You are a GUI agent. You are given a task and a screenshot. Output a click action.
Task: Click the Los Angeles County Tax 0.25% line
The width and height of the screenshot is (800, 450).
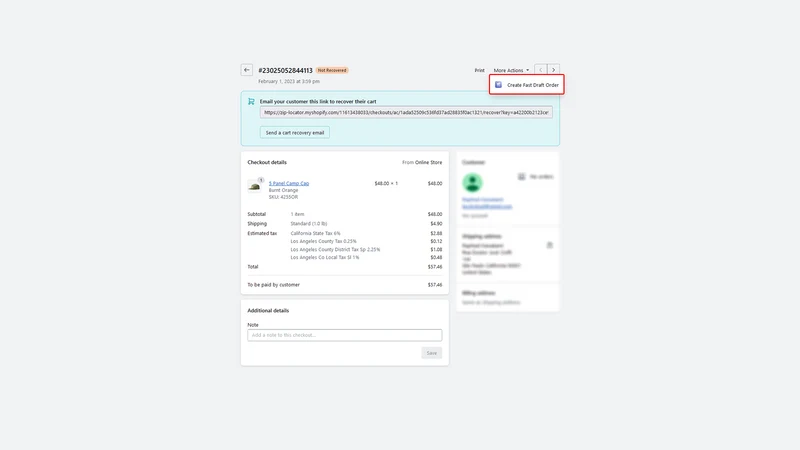(323, 241)
